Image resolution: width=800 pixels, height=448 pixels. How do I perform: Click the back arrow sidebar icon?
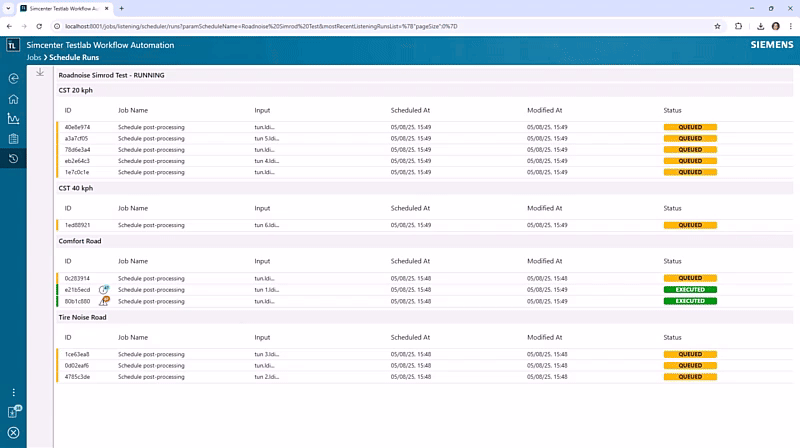[13, 79]
